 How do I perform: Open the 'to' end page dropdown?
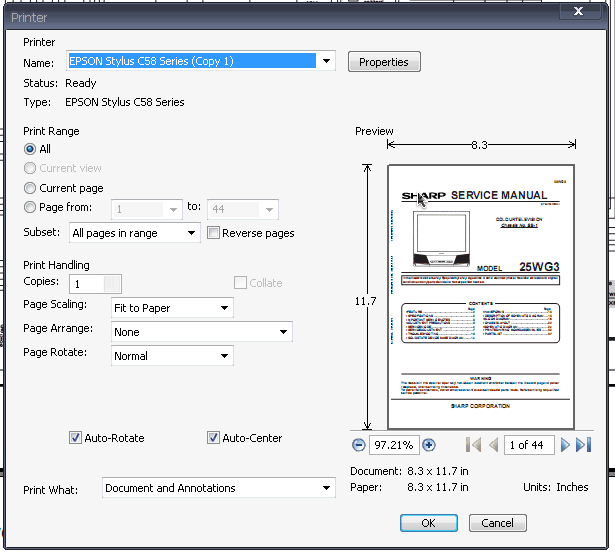click(269, 209)
